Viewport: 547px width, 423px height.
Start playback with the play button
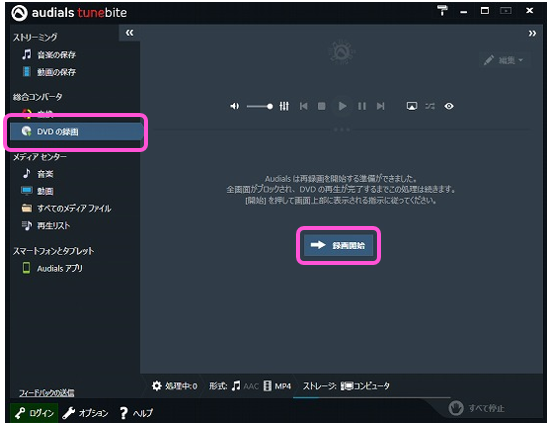click(342, 106)
